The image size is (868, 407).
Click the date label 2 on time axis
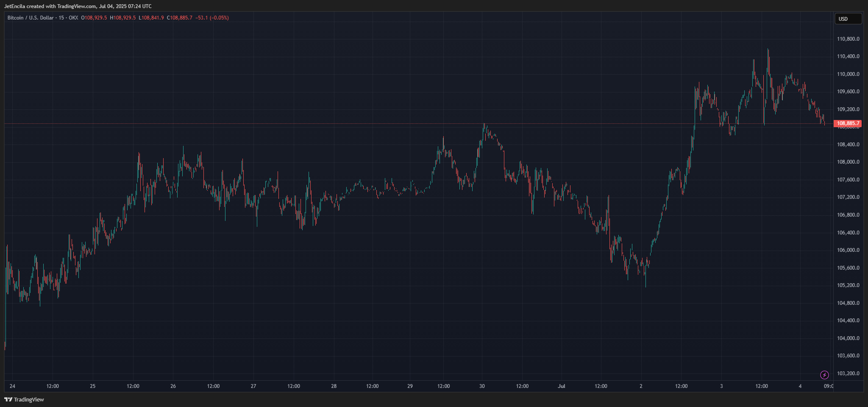(641, 386)
